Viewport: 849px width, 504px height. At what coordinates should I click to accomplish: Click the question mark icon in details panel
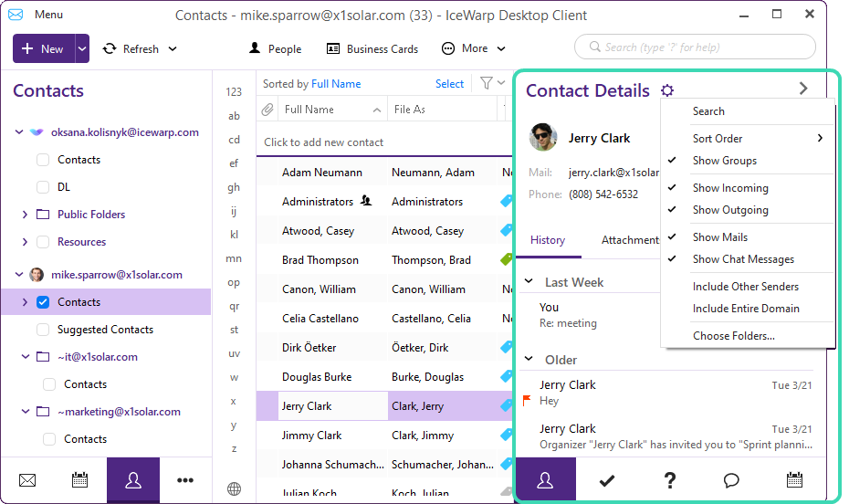point(670,480)
